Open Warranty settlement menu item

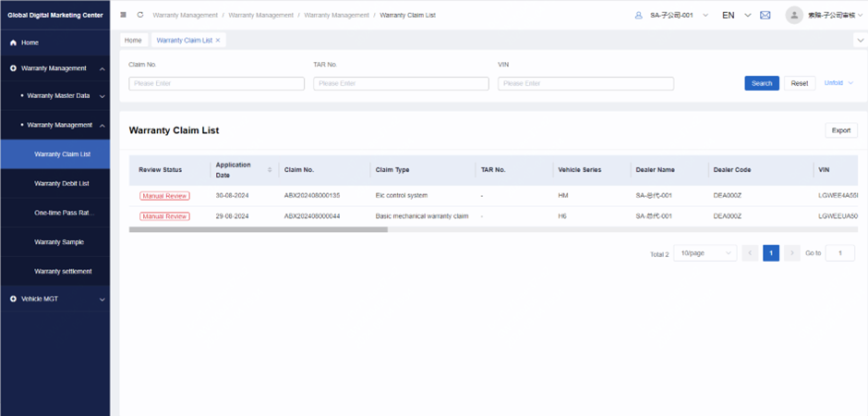click(54, 272)
